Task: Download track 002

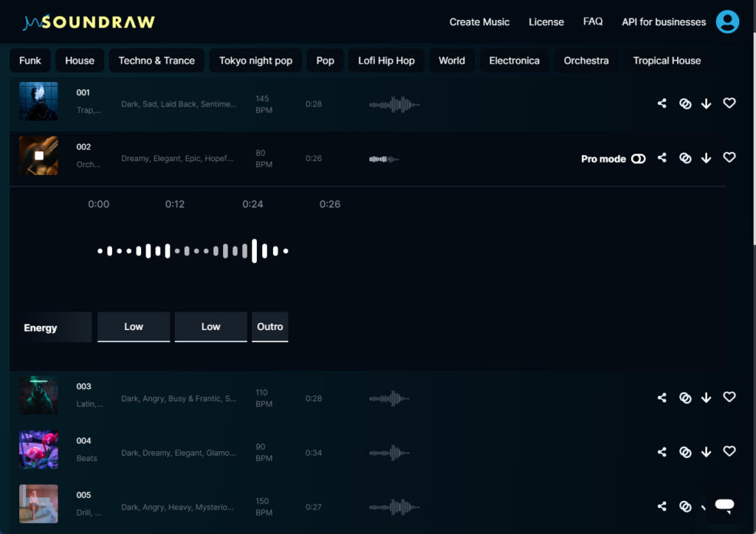Action: point(707,158)
